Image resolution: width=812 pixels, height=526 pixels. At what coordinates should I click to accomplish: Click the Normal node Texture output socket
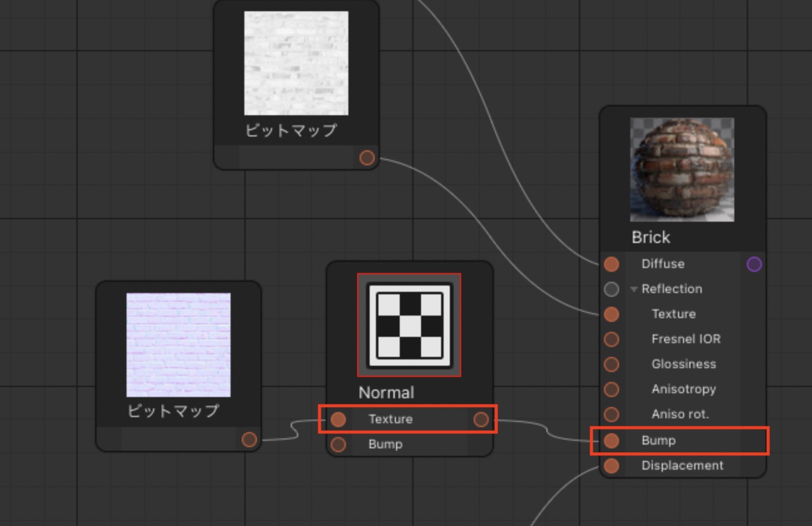(x=481, y=420)
